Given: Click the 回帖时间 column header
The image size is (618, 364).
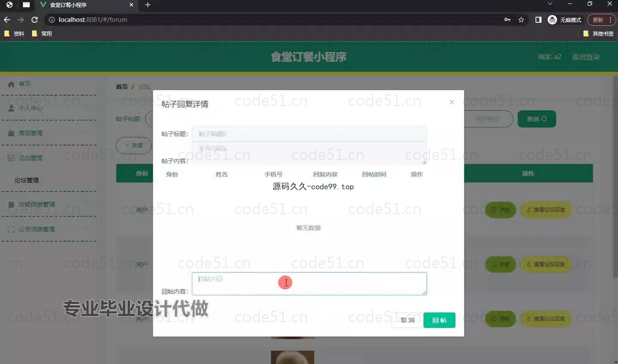Looking at the screenshot, I should click(374, 174).
